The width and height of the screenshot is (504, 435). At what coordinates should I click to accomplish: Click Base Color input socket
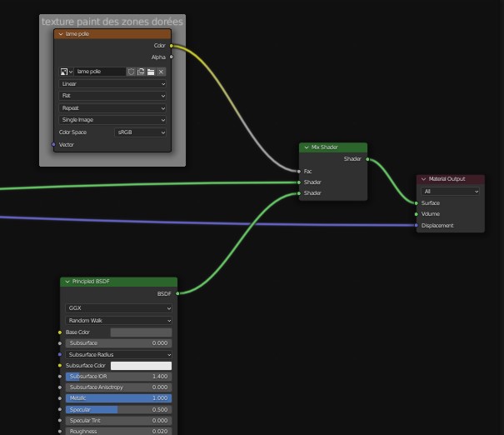[60, 332]
